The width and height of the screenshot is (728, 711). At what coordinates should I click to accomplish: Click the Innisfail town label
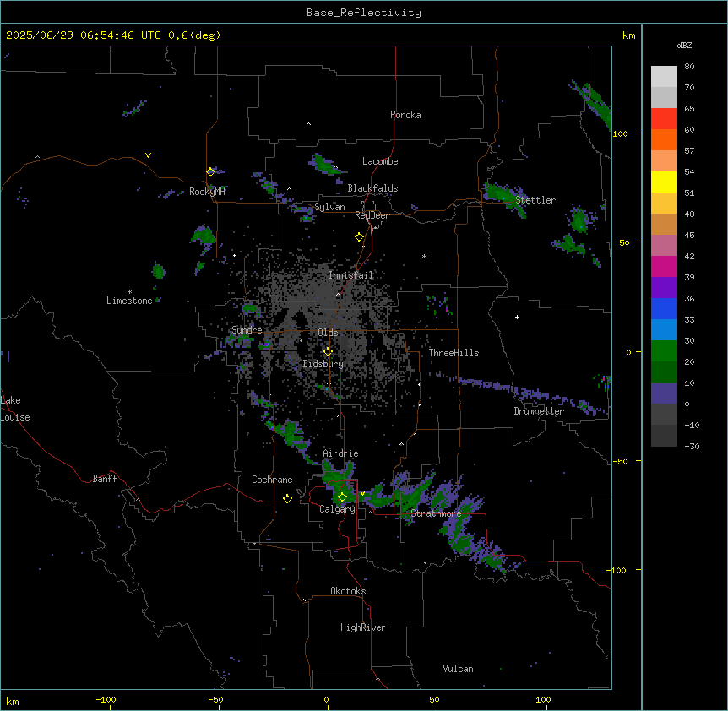pyautogui.click(x=351, y=275)
